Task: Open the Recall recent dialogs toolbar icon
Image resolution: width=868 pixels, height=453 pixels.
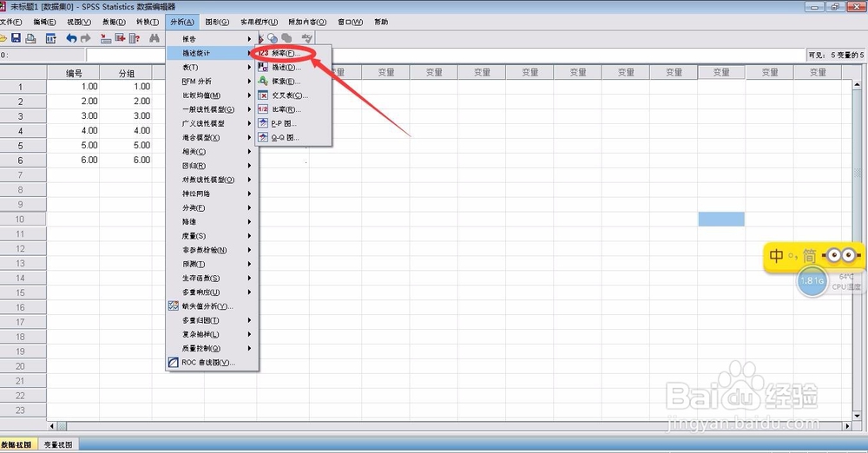Action: tap(51, 37)
